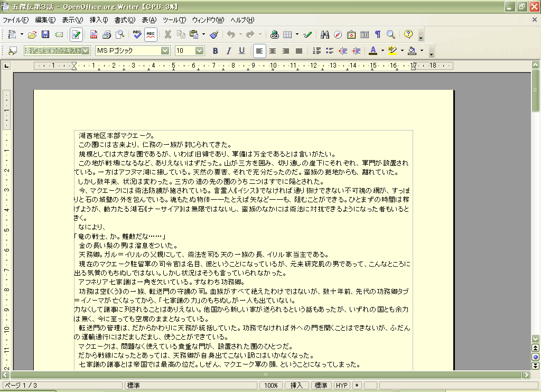This screenshot has height=392, width=541.
Task: Click the Next Page double-arrow button
Action: point(536,366)
